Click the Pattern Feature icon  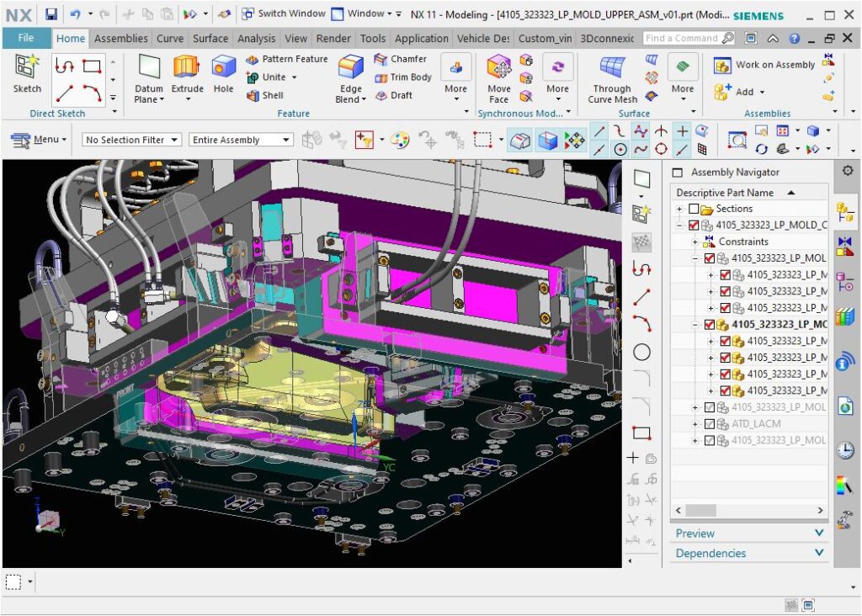253,60
